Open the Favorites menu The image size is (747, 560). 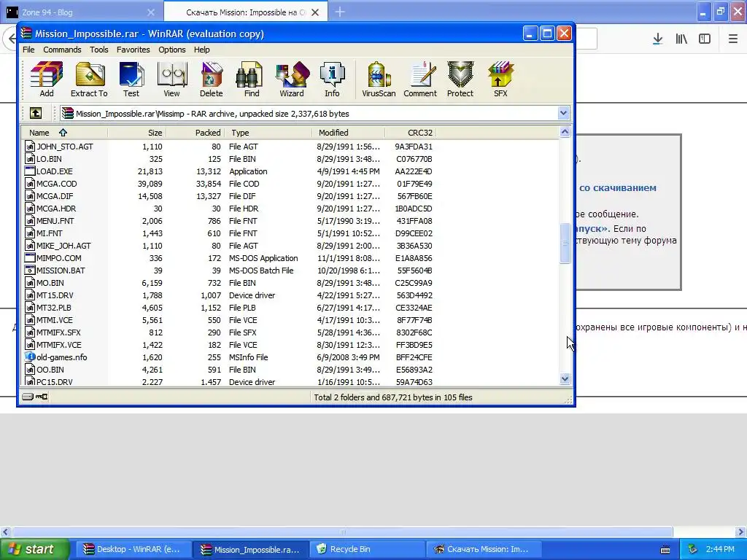point(133,50)
